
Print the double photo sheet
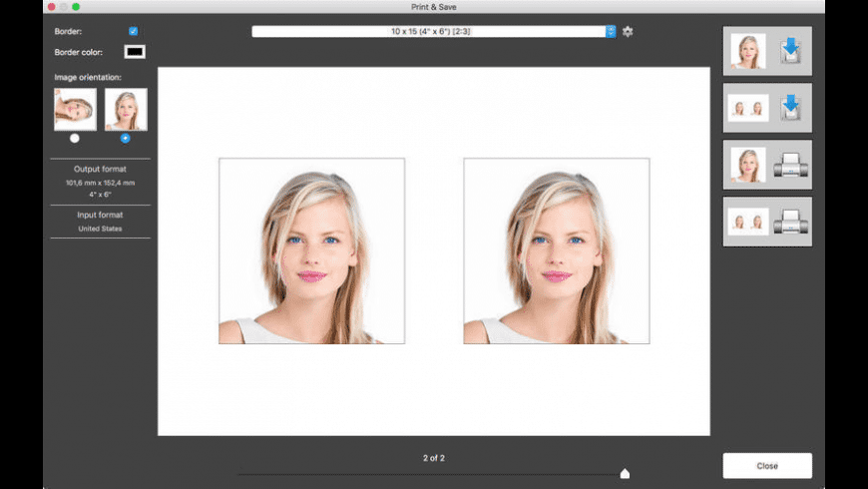point(767,222)
